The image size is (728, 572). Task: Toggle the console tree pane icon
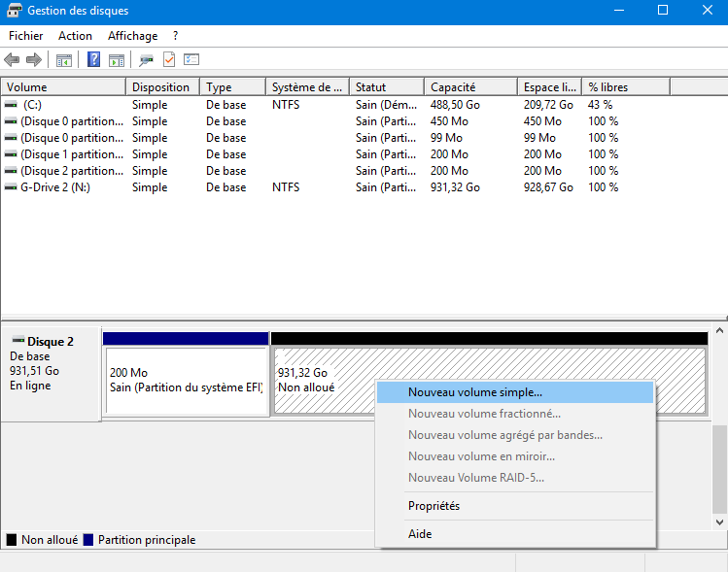pyautogui.click(x=64, y=60)
